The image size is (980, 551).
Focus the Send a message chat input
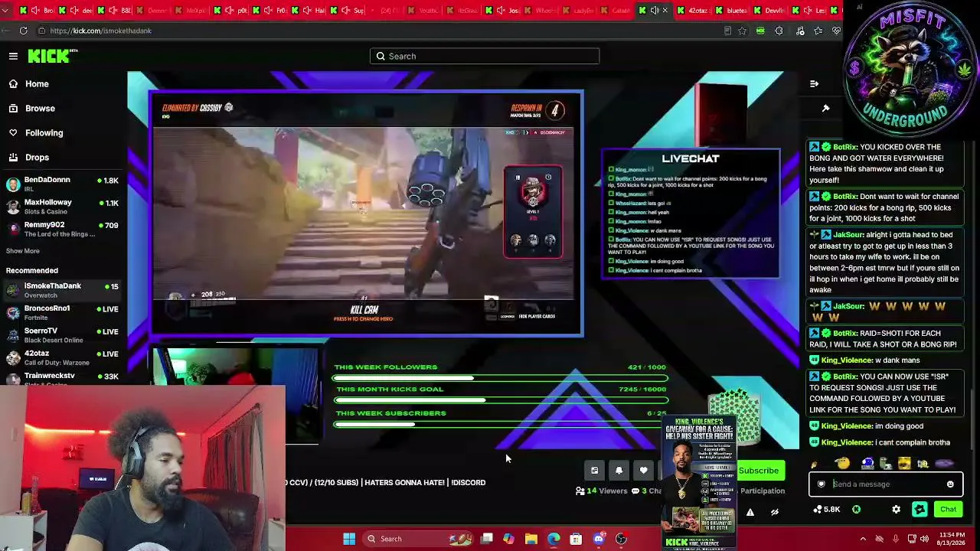(886, 484)
